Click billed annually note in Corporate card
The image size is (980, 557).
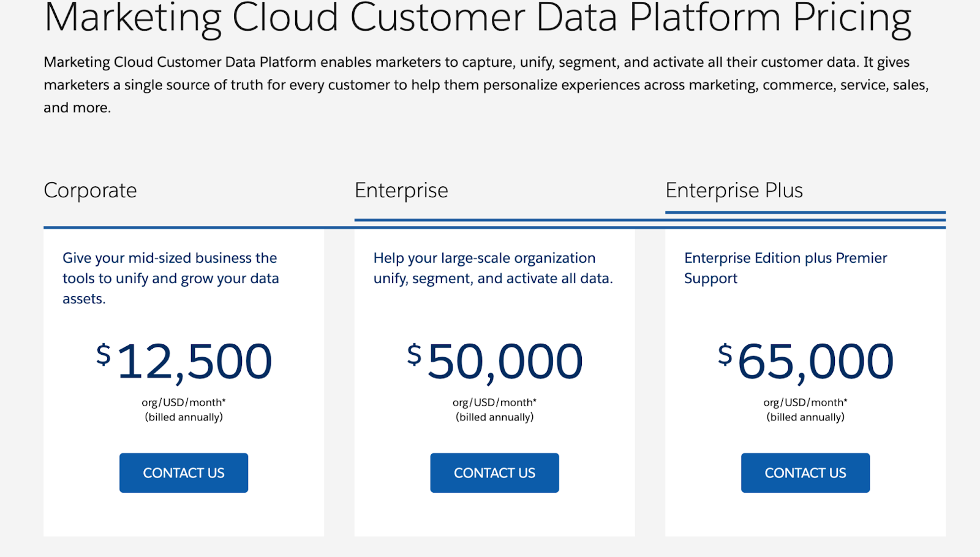184,417
